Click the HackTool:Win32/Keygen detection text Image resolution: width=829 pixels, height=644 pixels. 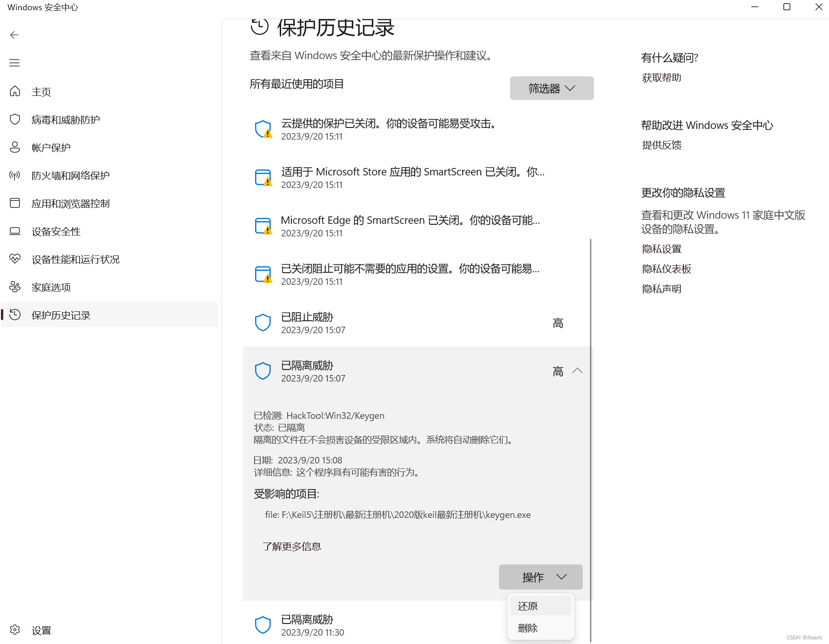point(335,416)
